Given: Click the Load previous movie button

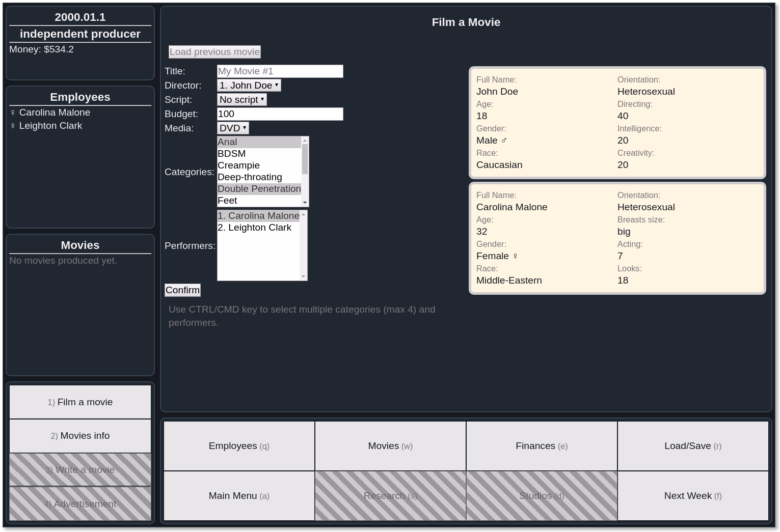Looking at the screenshot, I should [x=214, y=52].
